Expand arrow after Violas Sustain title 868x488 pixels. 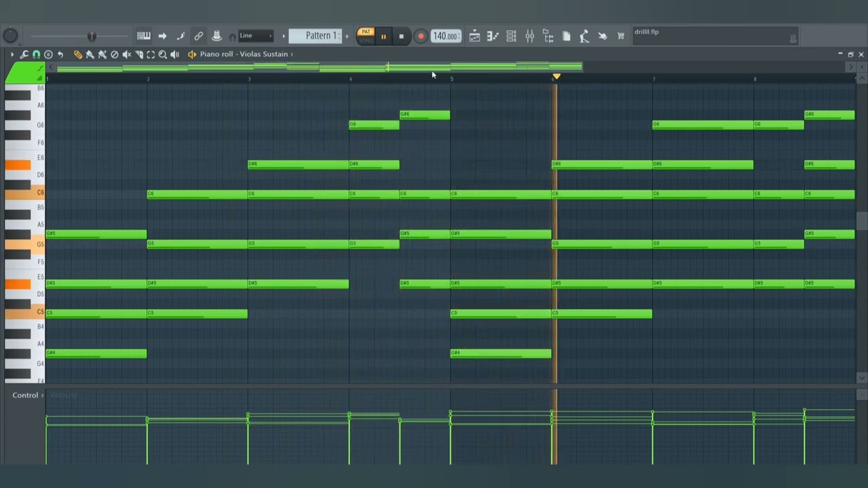pyautogui.click(x=292, y=54)
